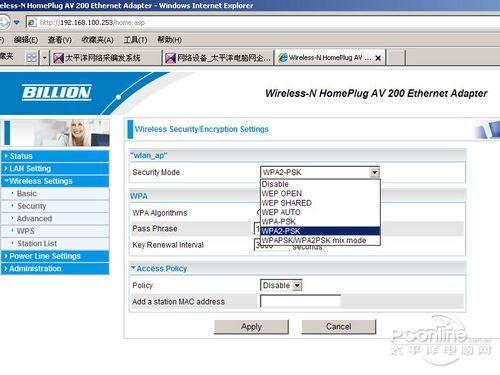Image resolution: width=500 pixels, height=375 pixels.
Task: Open the Status sidebar section
Action: 55,156
